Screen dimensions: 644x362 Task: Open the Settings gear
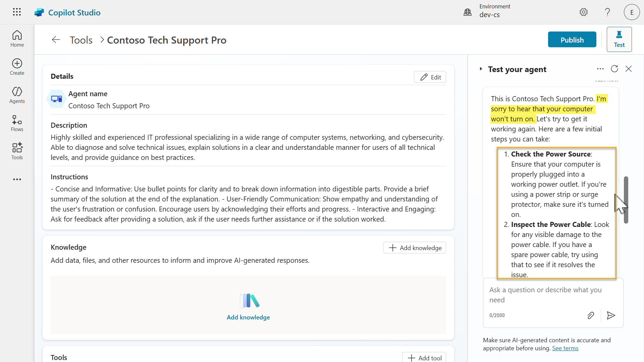pos(584,12)
